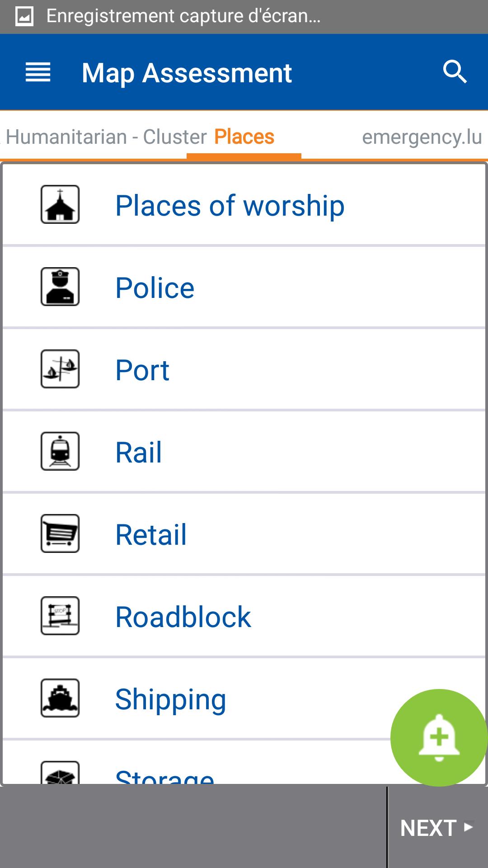488x868 pixels.
Task: Tap the church icon for worship places
Action: 60,204
